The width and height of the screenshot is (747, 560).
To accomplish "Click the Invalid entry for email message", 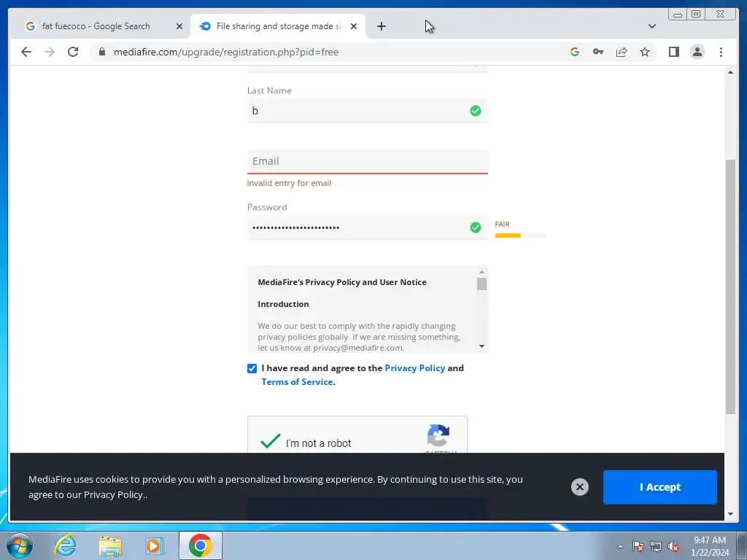I will pyautogui.click(x=289, y=183).
